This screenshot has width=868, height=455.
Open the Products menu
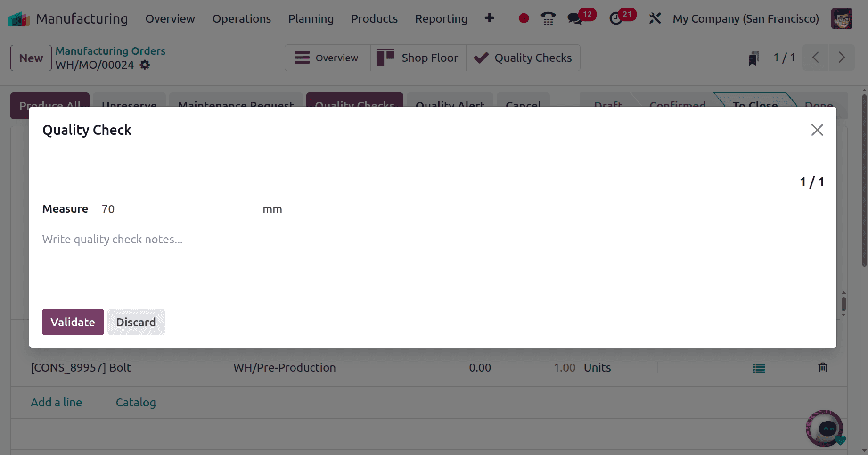[374, 18]
